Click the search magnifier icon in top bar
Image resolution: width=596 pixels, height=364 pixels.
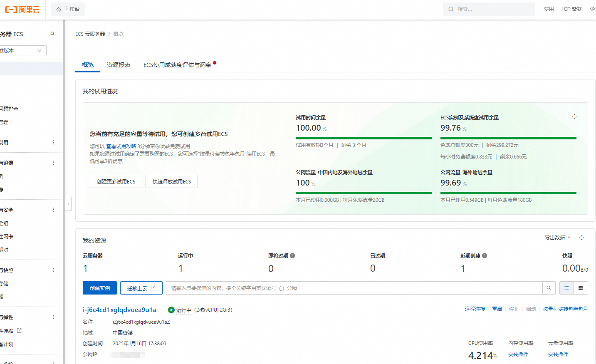tap(451, 9)
